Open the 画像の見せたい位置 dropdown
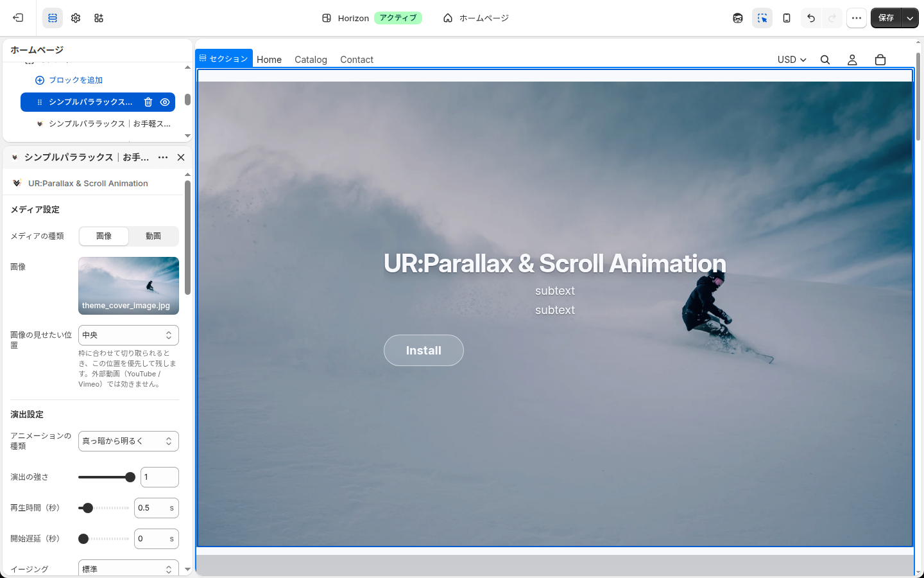924x578 pixels. (128, 335)
